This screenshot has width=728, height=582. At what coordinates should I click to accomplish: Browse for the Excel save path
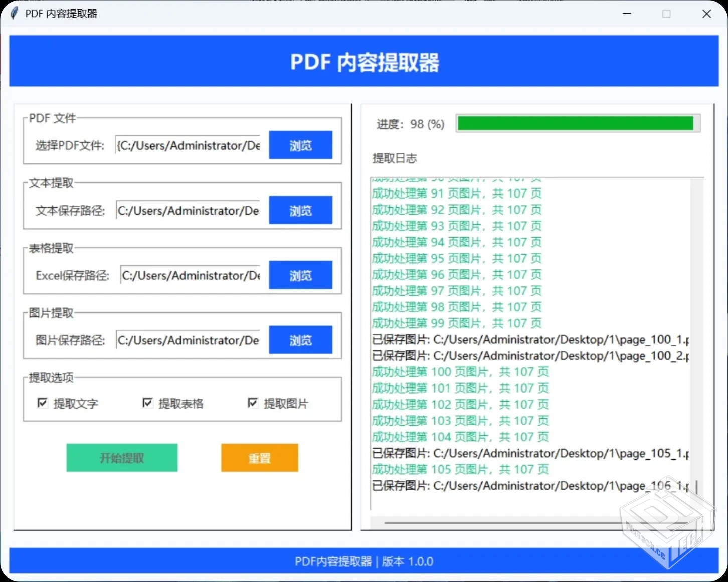(x=300, y=275)
